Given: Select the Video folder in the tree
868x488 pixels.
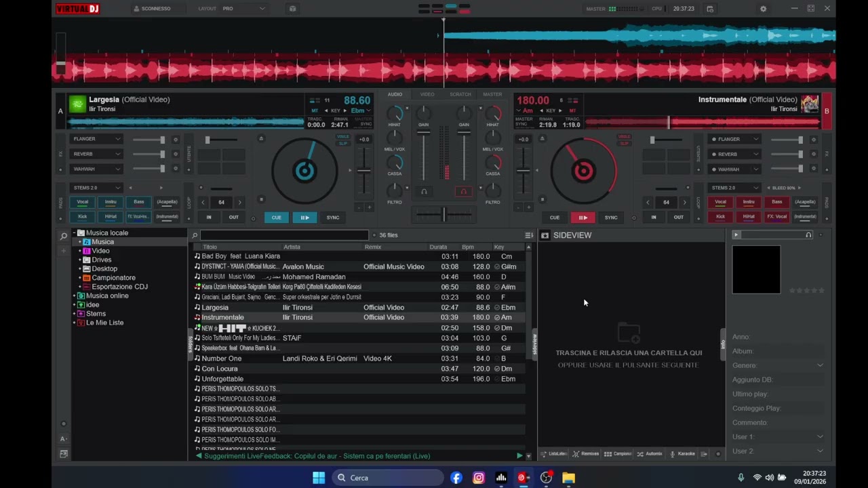Looking at the screenshot, I should (x=100, y=251).
